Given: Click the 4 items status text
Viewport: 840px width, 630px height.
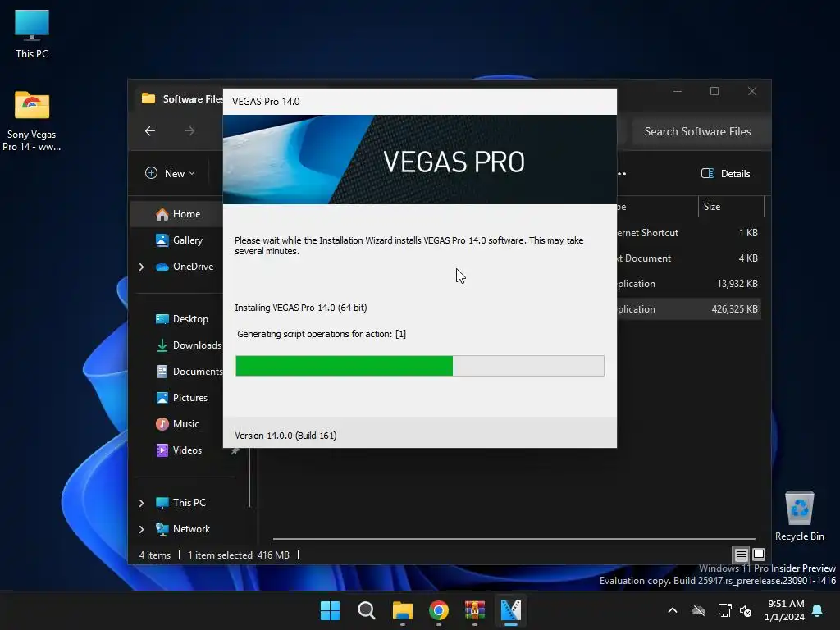Looking at the screenshot, I should [155, 555].
